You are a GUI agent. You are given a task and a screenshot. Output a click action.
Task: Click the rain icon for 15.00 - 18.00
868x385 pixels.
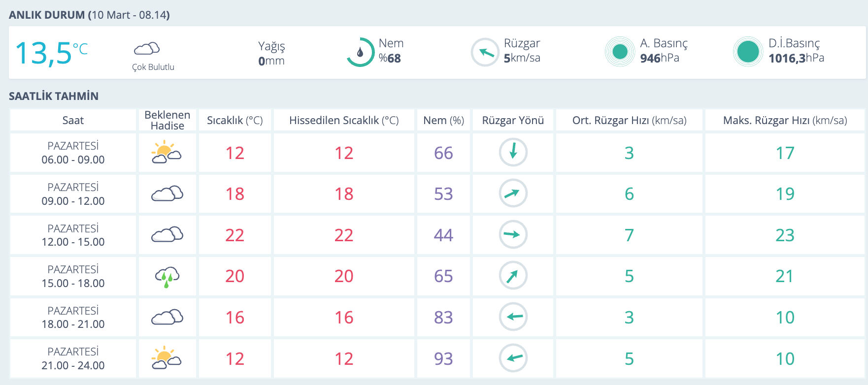click(167, 277)
